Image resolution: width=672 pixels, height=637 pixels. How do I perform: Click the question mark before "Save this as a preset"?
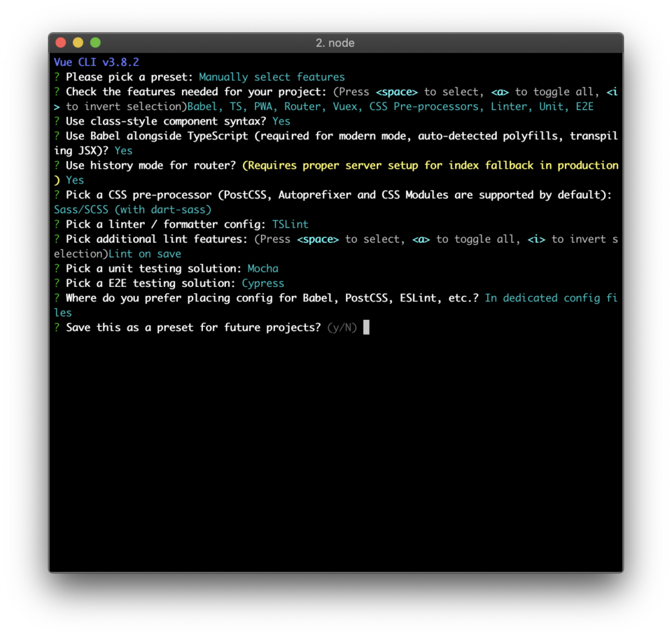tap(57, 328)
